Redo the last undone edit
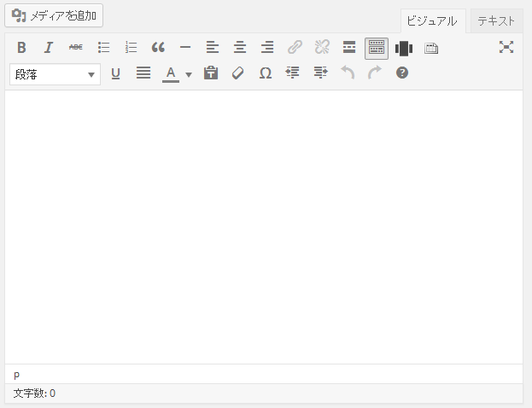Image resolution: width=532 pixels, height=408 pixels. click(375, 73)
